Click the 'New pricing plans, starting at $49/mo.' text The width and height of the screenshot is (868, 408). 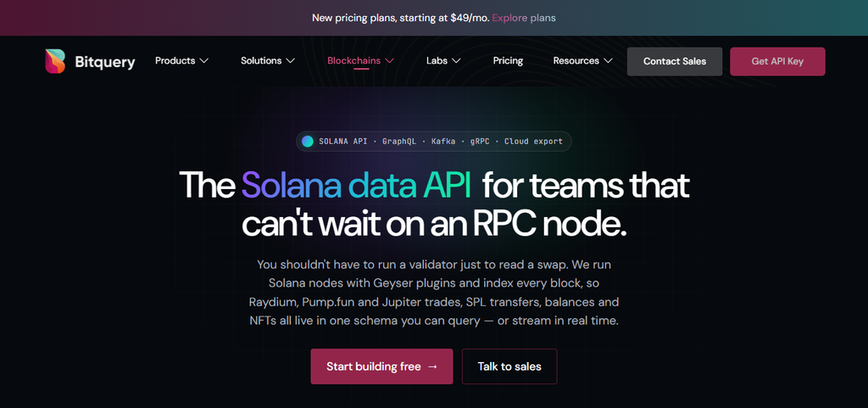[401, 18]
